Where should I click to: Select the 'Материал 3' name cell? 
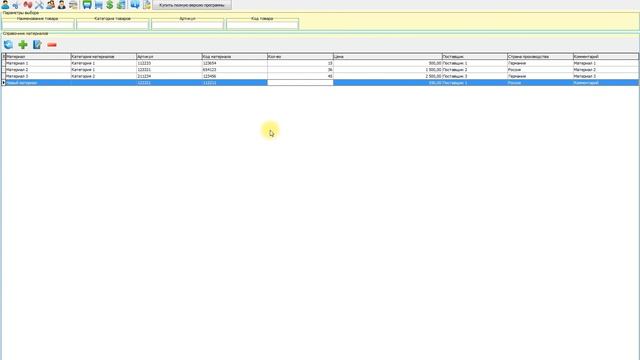(38, 76)
